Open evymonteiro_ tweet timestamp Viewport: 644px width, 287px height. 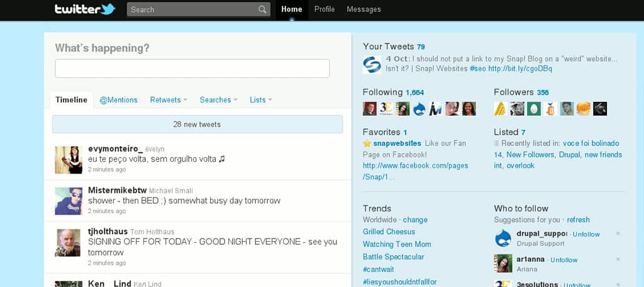tap(107, 169)
